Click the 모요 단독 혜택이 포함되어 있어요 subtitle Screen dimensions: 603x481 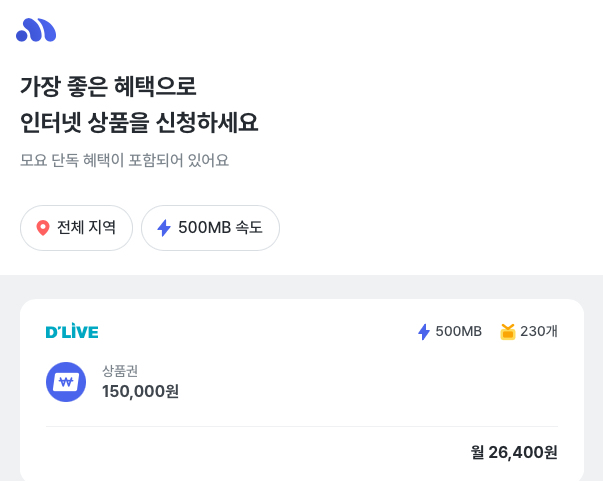click(124, 160)
